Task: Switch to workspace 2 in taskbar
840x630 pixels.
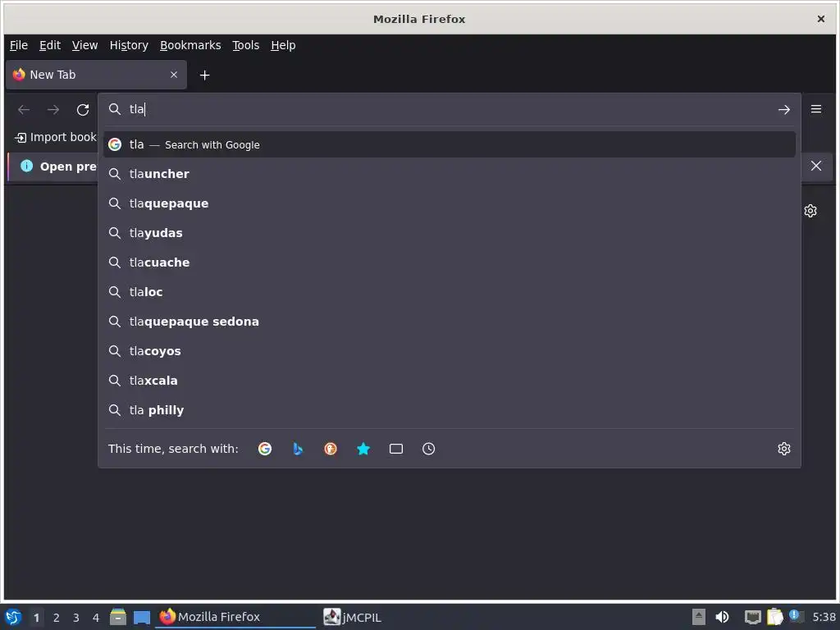Action: tap(57, 618)
